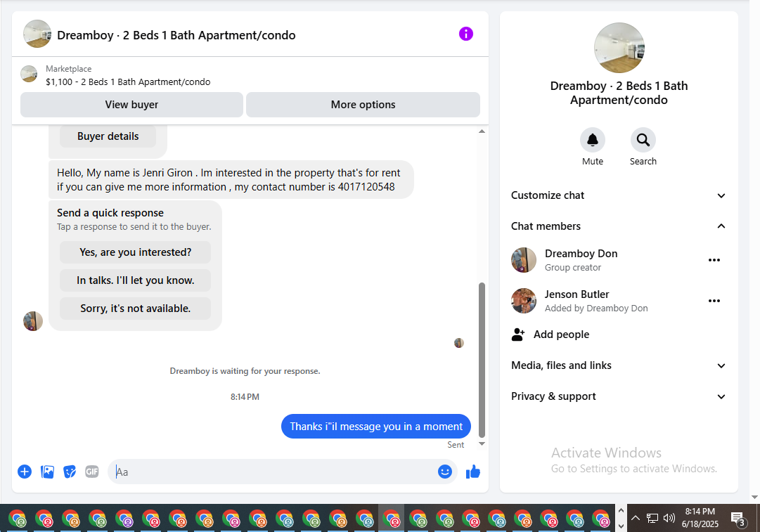This screenshot has width=760, height=532.
Task: Mute the chat with the bell icon
Action: pos(592,140)
